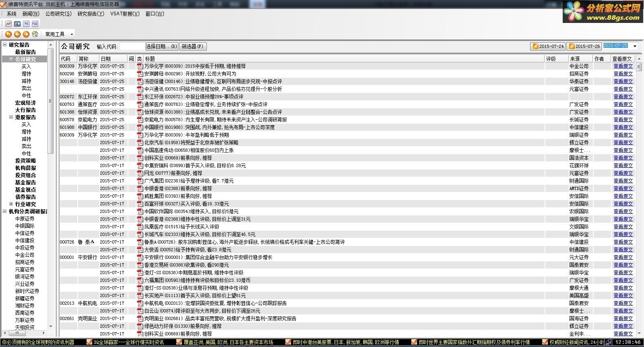Viewport: 644px width, 347px height.
Task: Open 查看原文 link for 招商证券 row
Action: tap(623, 74)
